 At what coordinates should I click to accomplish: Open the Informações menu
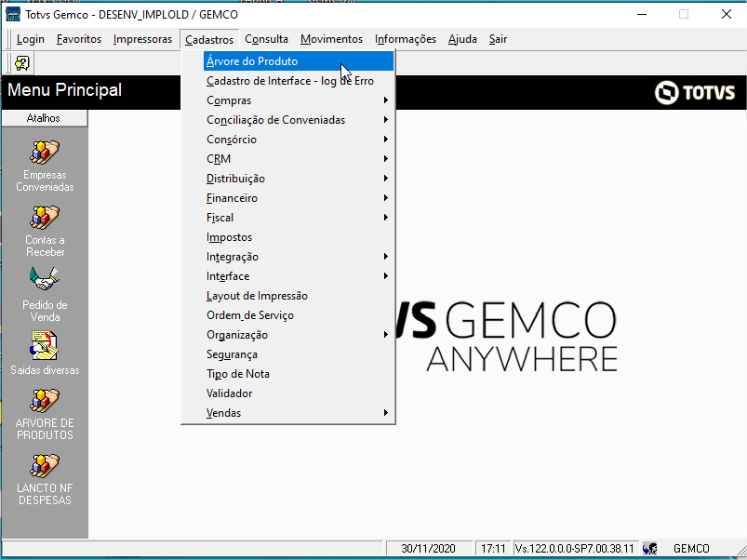pos(406,39)
